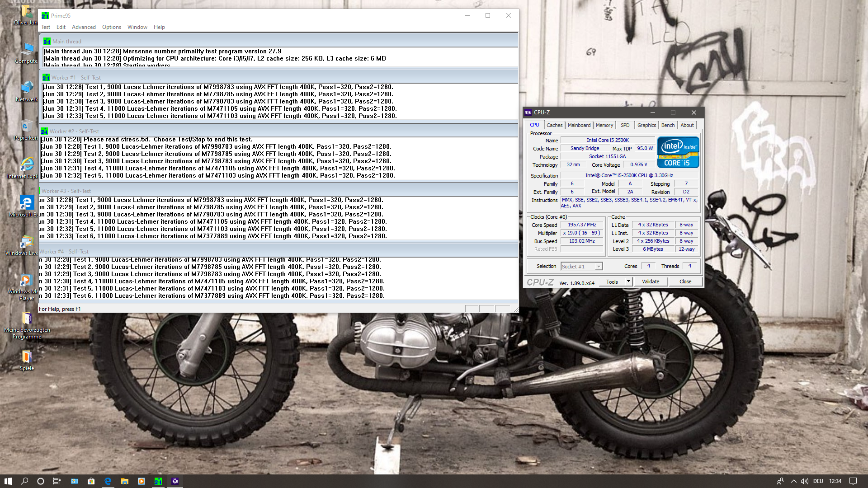The height and width of the screenshot is (488, 868).
Task: Click the Prime95 application icon in title bar
Action: point(45,15)
